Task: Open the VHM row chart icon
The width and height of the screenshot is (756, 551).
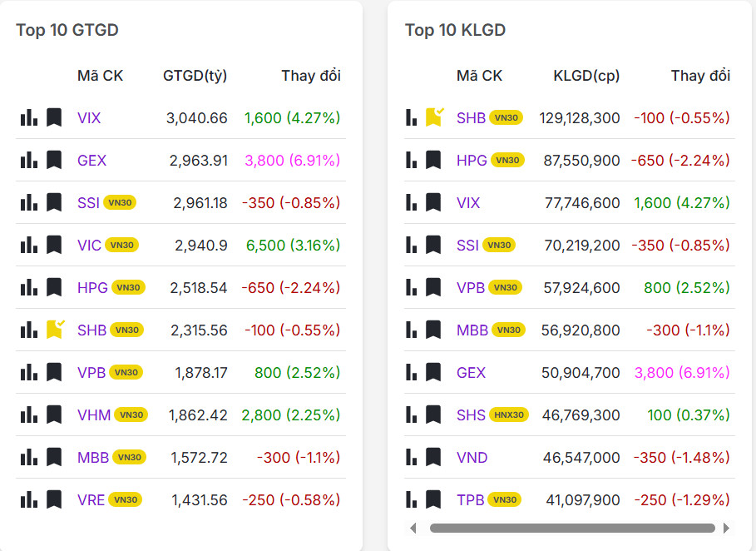Action: point(29,414)
